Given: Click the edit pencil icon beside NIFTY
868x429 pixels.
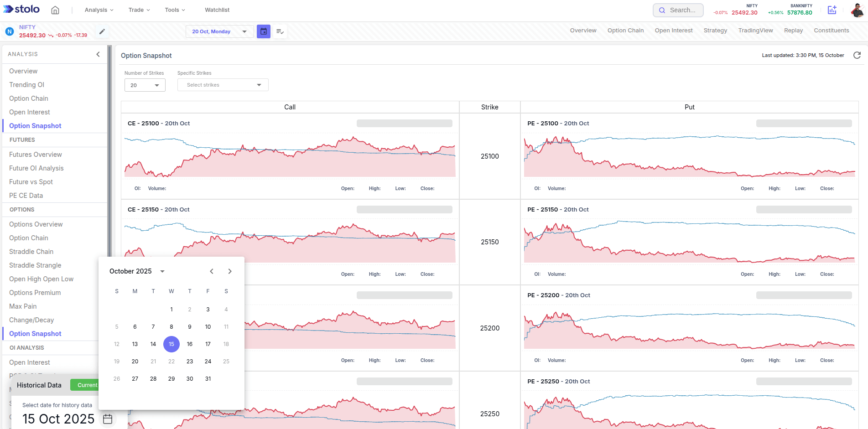Looking at the screenshot, I should [102, 31].
